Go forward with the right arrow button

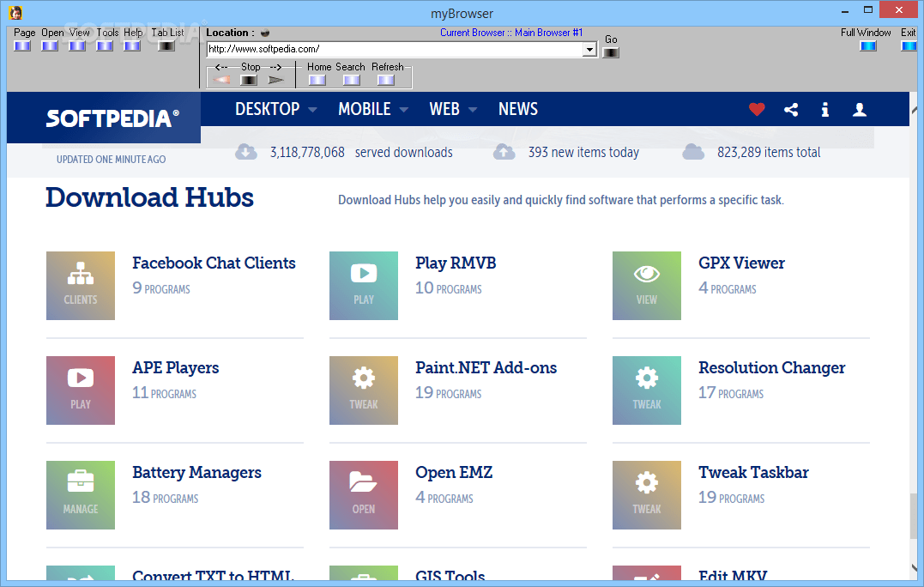[x=275, y=80]
